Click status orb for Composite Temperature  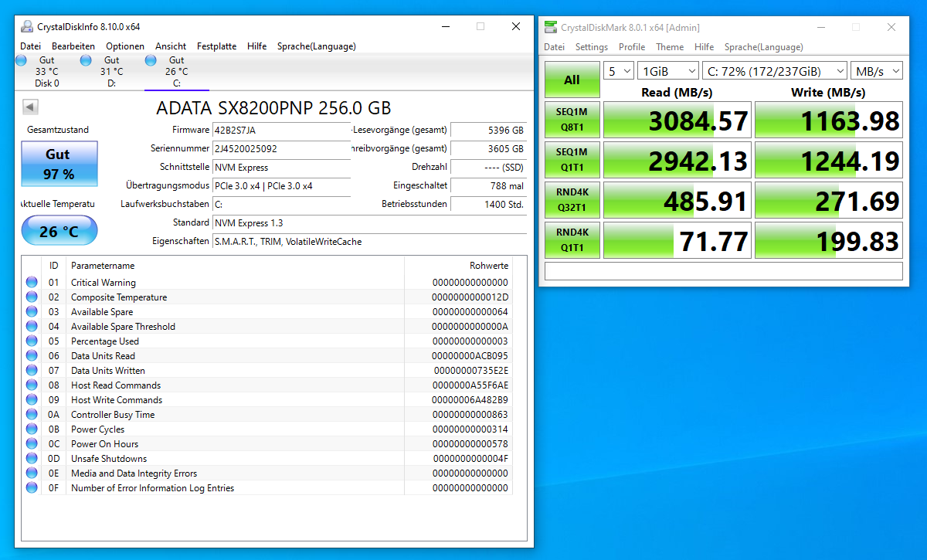(x=32, y=297)
